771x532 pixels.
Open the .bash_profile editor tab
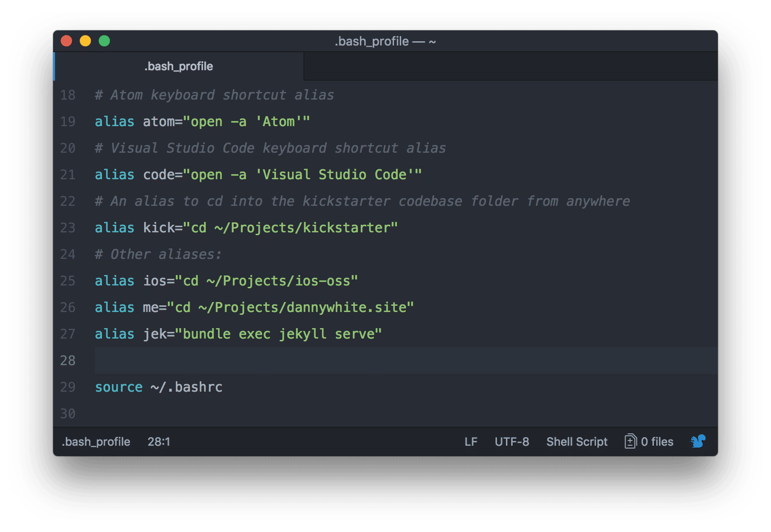179,66
